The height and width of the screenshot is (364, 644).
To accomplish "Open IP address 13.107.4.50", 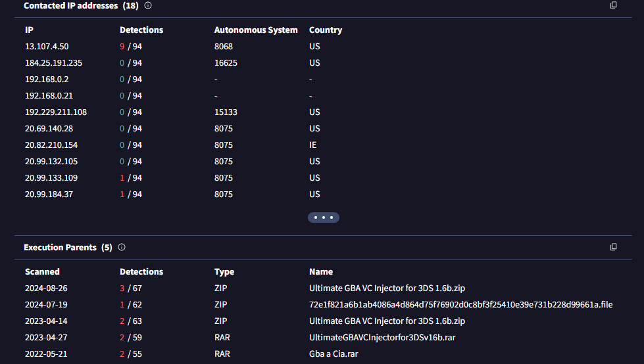I will [x=47, y=47].
